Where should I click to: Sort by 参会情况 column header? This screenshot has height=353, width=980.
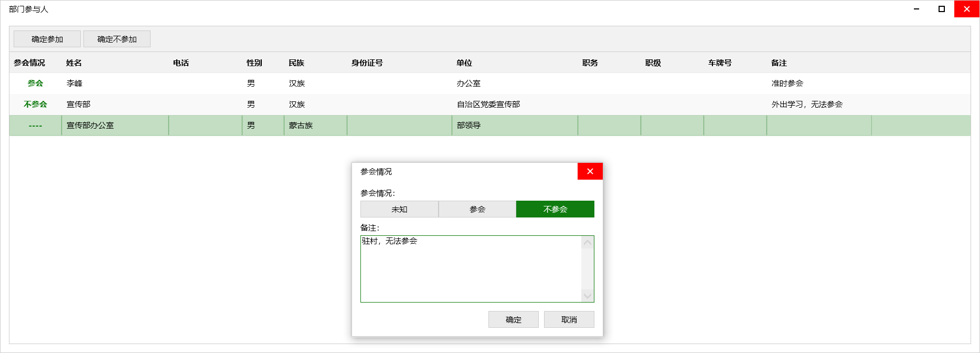pos(29,63)
